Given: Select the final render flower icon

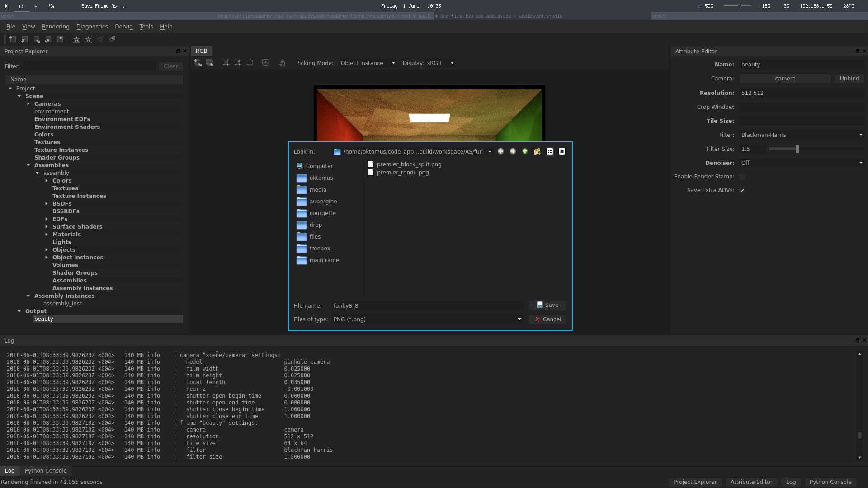Looking at the screenshot, I should (76, 39).
